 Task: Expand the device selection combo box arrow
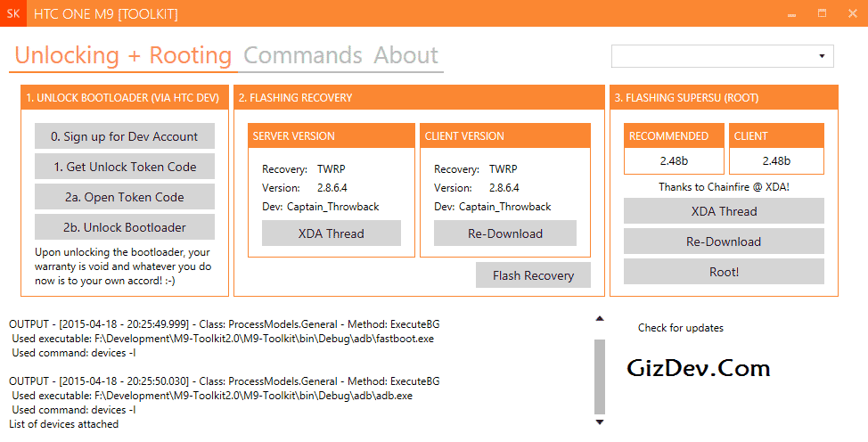tap(822, 56)
